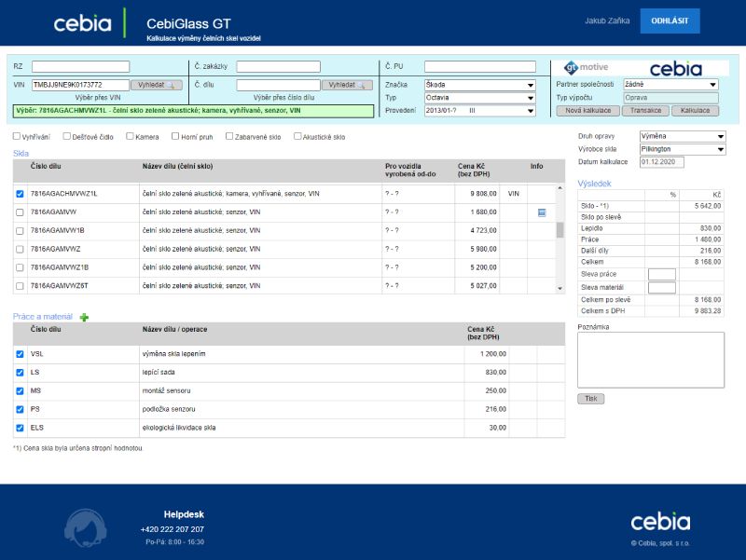This screenshot has width=746, height=560.
Task: Uncheck the MS montáž sensoru item
Action: point(20,391)
